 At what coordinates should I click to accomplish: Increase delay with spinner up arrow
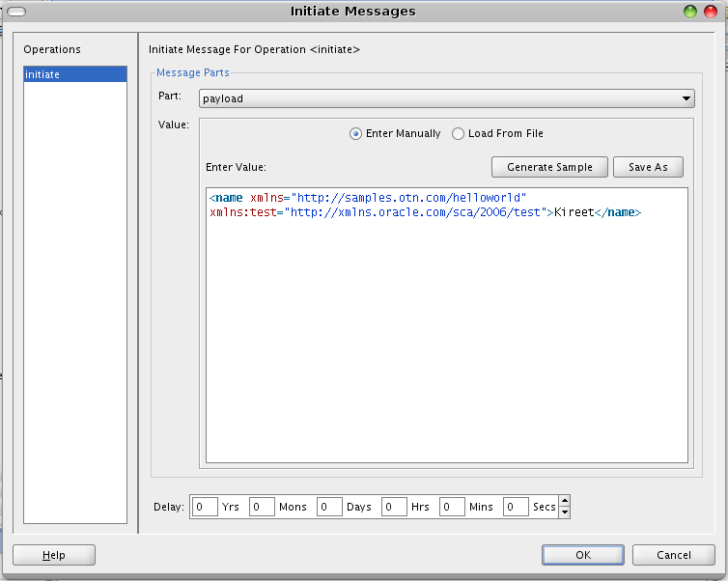coord(565,501)
